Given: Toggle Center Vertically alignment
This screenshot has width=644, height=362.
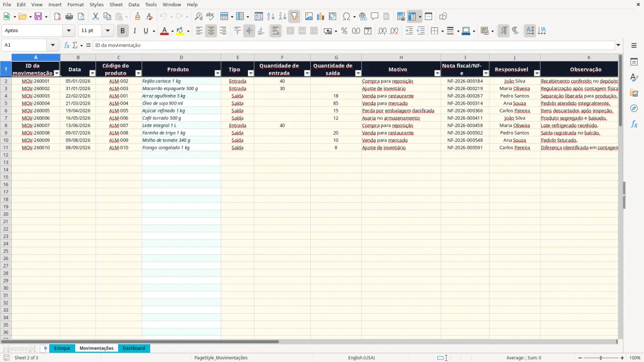Looking at the screenshot, I should tap(249, 31).
